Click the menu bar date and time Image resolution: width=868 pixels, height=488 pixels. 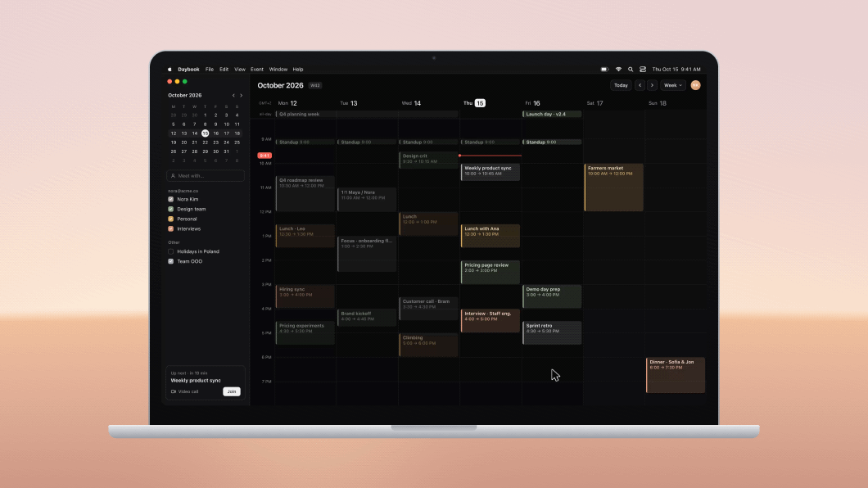coord(676,69)
